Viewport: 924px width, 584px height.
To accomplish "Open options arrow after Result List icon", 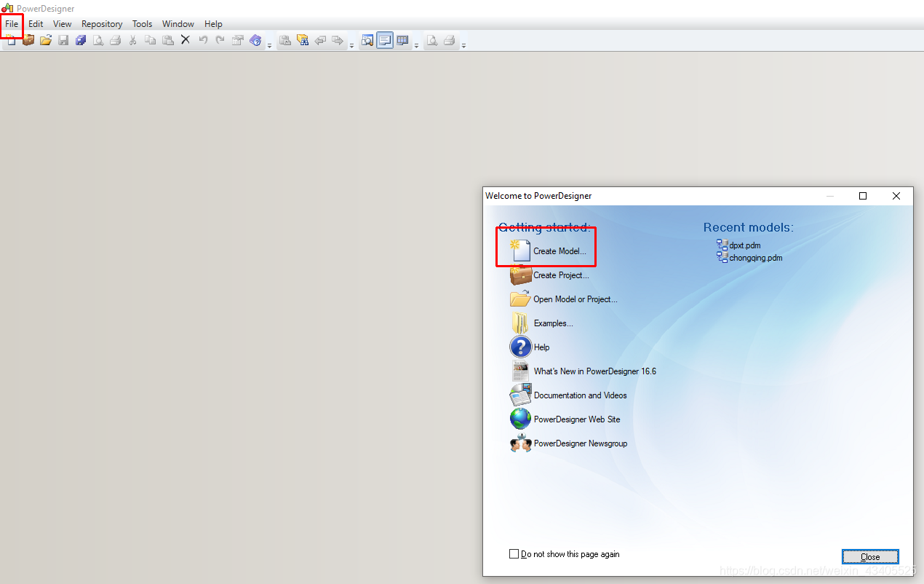I will [x=416, y=45].
